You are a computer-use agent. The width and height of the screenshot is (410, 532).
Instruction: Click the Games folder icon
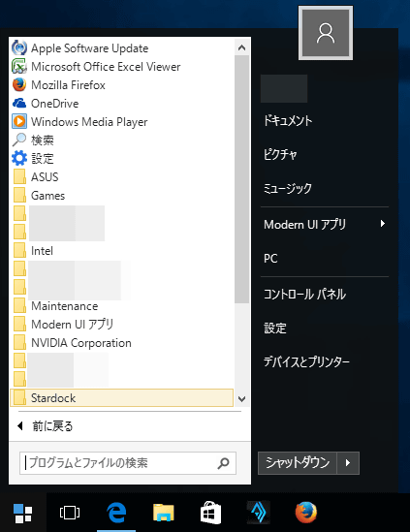click(x=20, y=195)
